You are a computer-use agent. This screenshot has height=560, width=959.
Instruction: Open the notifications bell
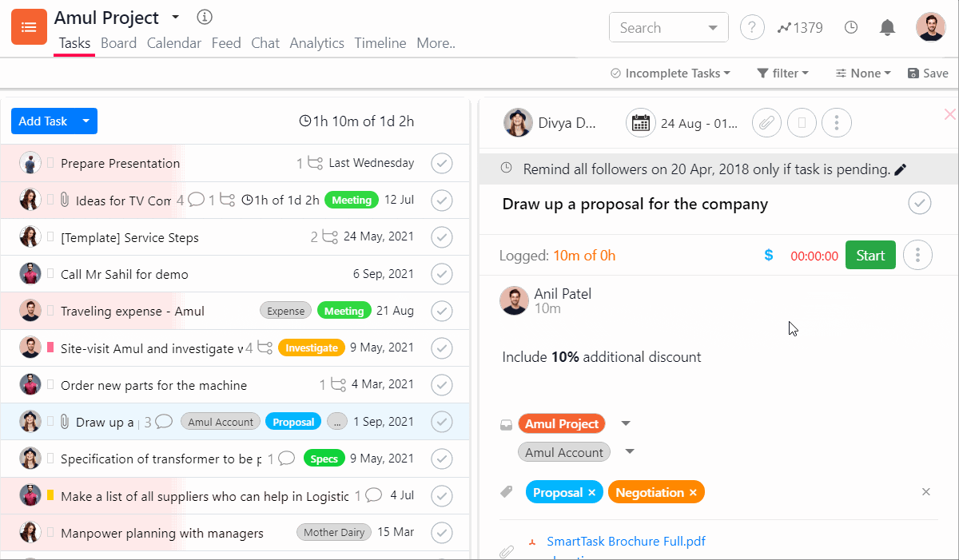pos(887,27)
